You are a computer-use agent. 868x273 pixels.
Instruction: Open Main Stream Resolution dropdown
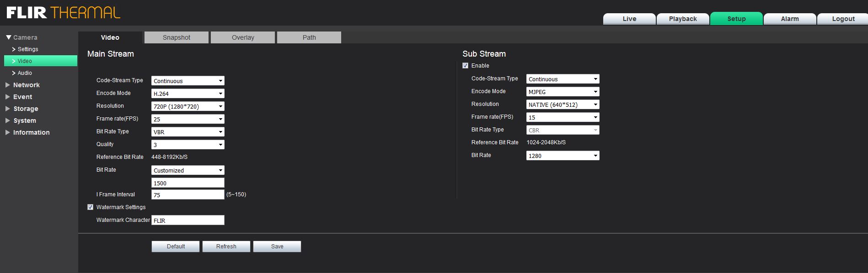click(188, 106)
